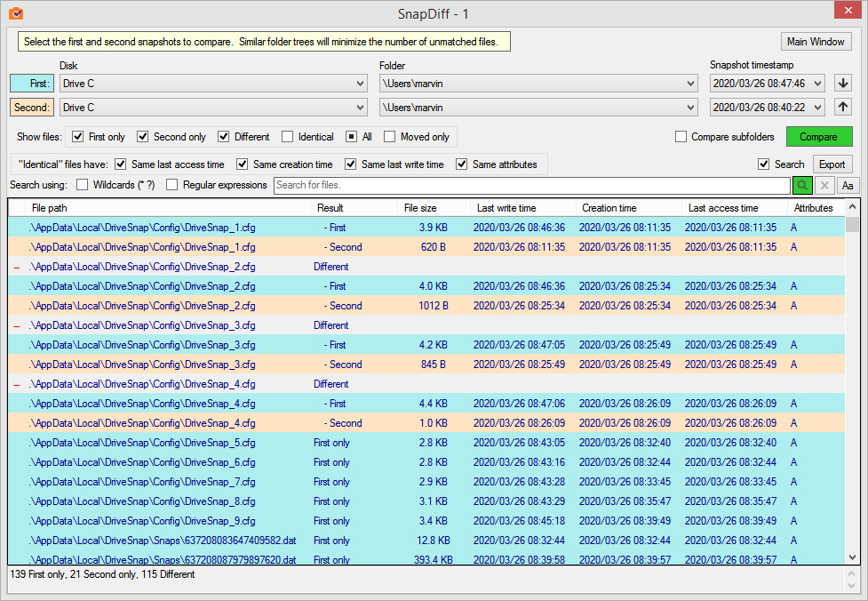Toggle Same last write time checkbox
Viewport: 868px width, 601px height.
[350, 164]
